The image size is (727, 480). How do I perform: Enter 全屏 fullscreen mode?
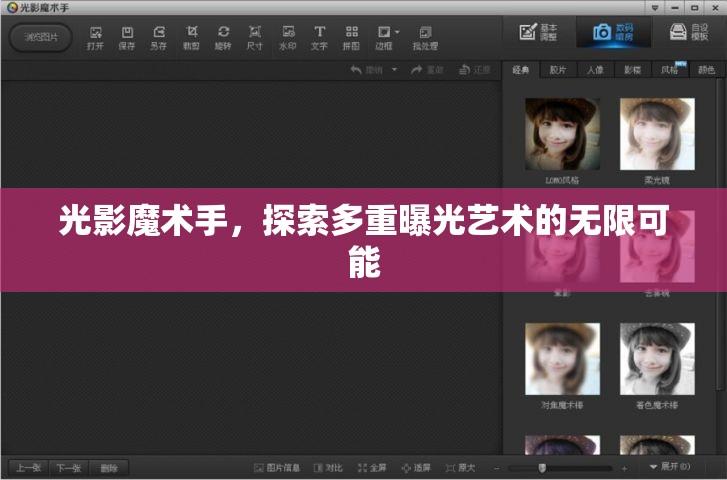coord(372,468)
